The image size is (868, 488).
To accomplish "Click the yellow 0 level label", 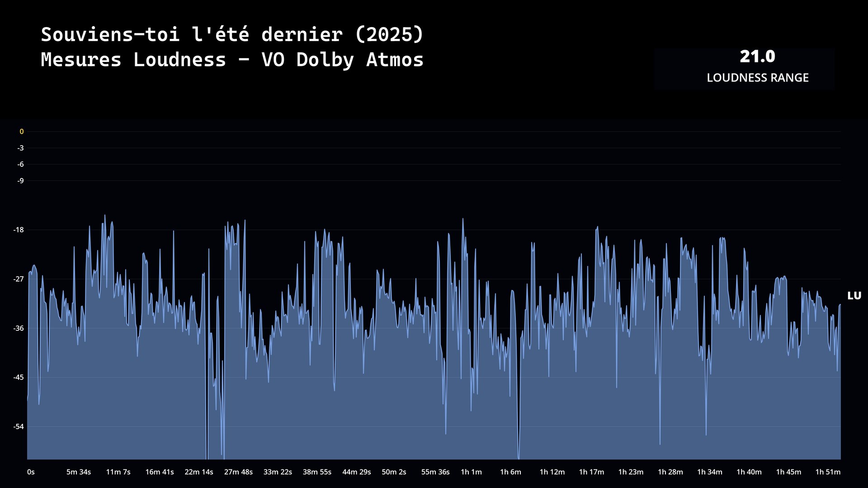I will pos(21,131).
